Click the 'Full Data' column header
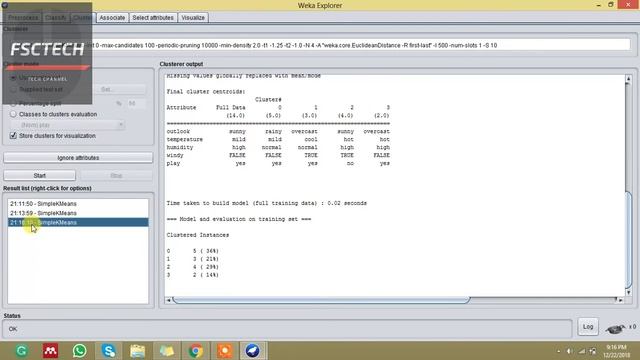640x360 pixels. point(231,108)
